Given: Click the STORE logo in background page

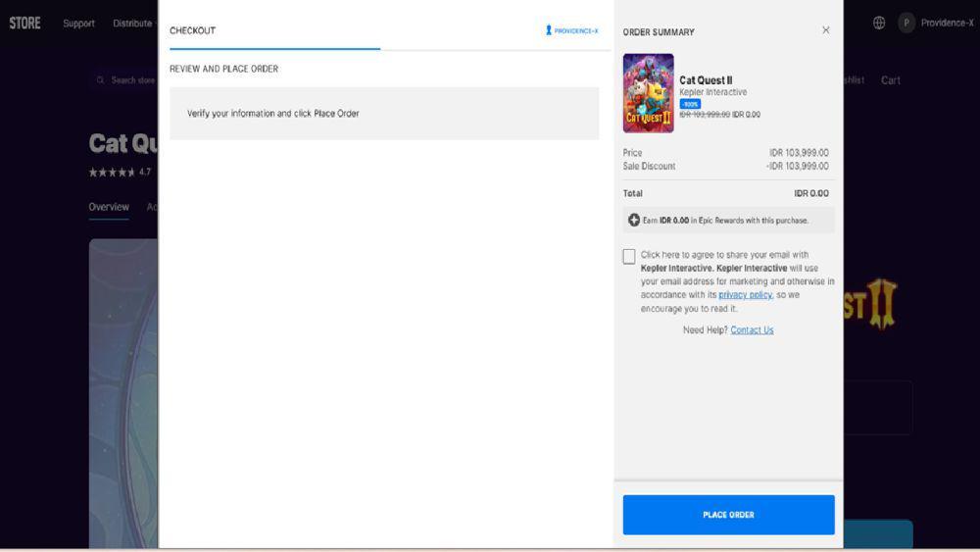Looking at the screenshot, I should tap(25, 24).
